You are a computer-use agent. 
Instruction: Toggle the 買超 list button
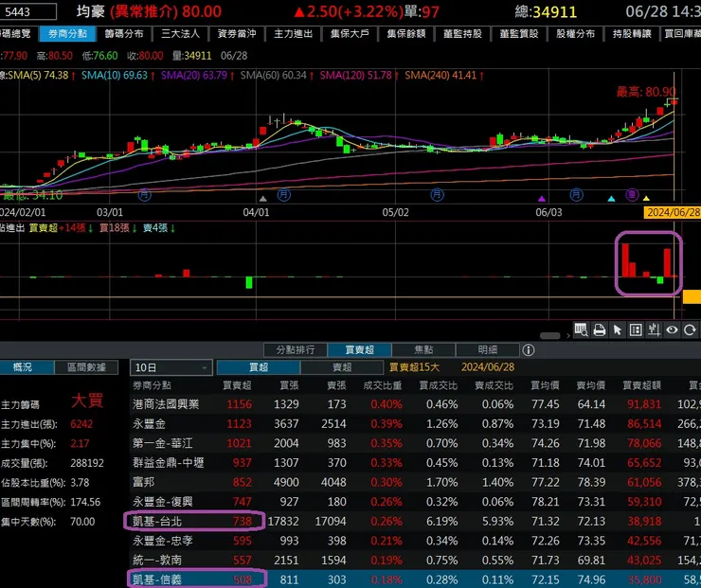259,367
